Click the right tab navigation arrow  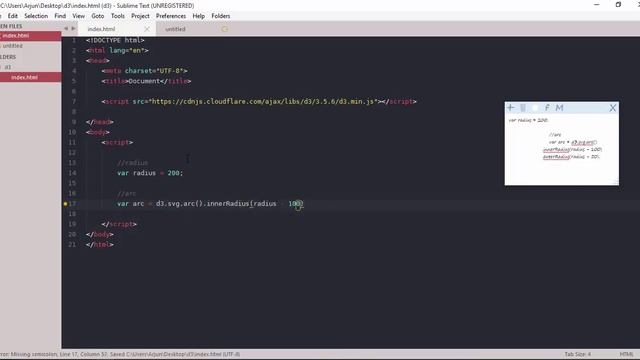73,29
